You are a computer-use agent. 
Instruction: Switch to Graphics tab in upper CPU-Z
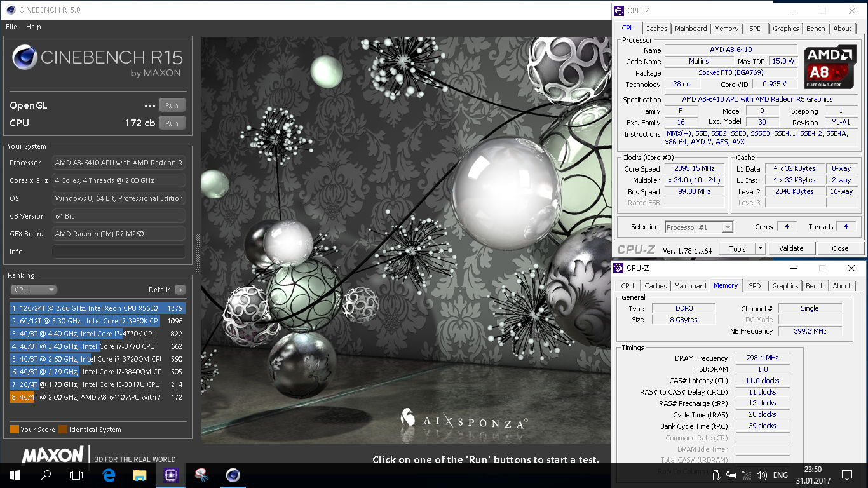coord(786,29)
